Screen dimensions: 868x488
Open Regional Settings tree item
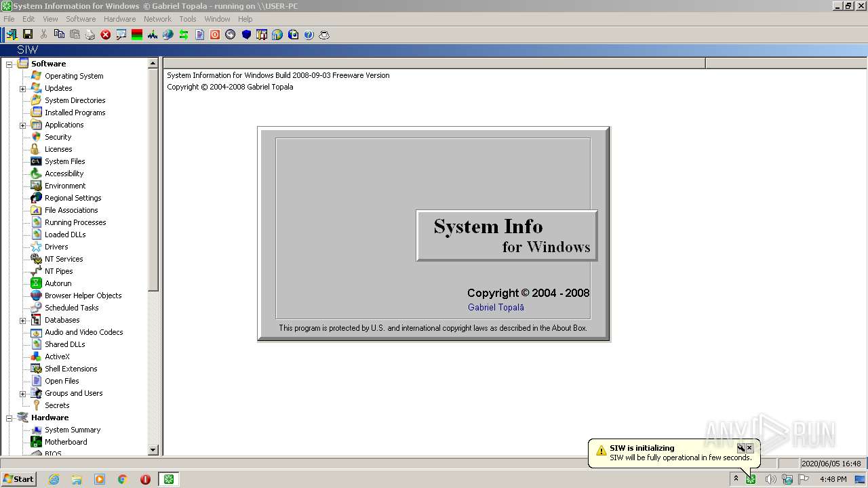tap(73, 198)
